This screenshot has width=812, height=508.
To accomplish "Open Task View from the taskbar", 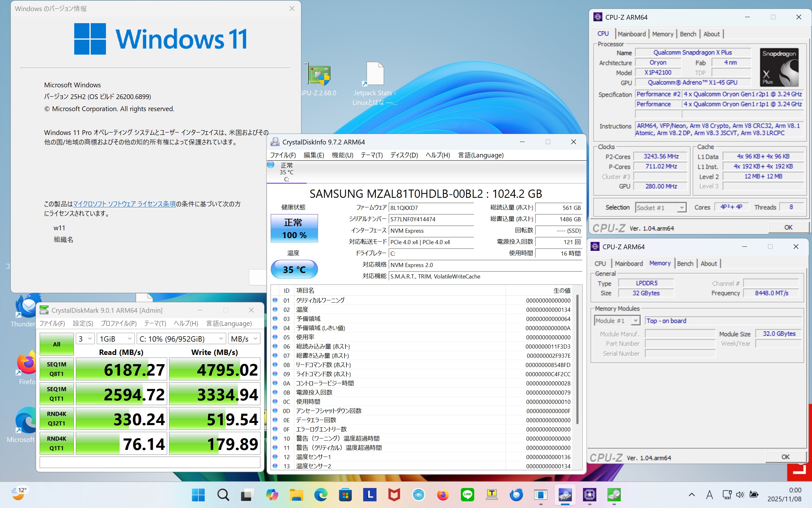I will pos(247,495).
